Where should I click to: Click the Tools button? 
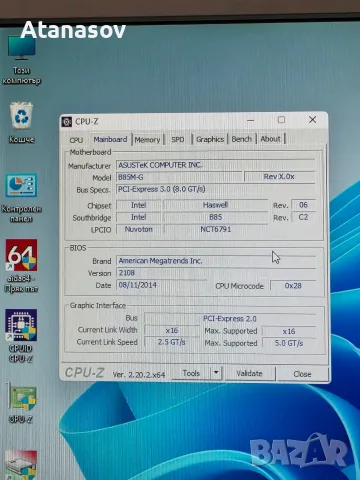click(191, 373)
